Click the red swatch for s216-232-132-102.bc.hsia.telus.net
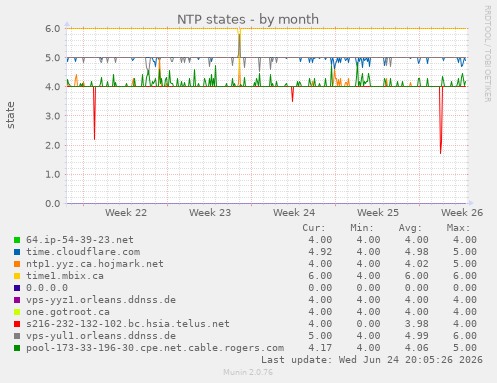Viewport: 497px width, 383px height. pos(17,324)
